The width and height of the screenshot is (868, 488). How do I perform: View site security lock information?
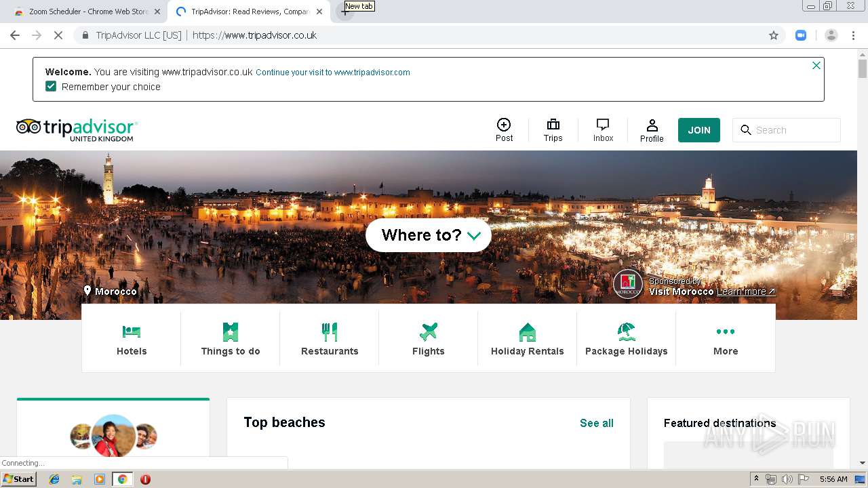click(x=85, y=35)
